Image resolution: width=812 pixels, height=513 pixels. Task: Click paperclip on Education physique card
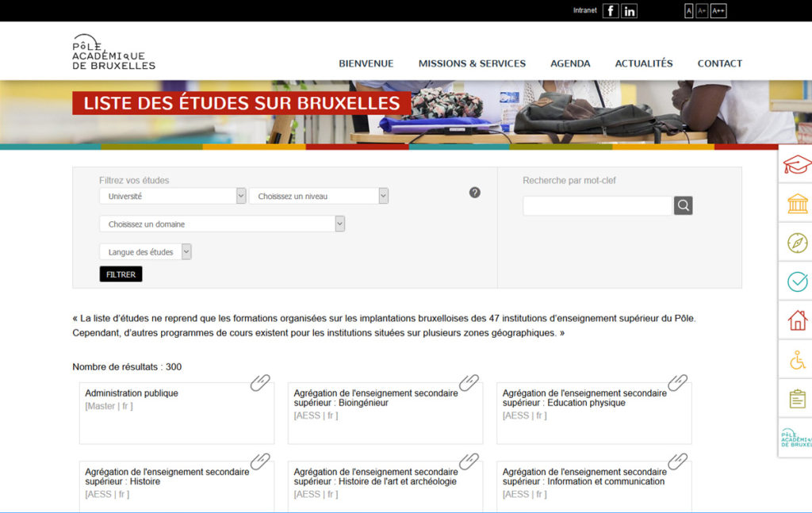tap(677, 382)
